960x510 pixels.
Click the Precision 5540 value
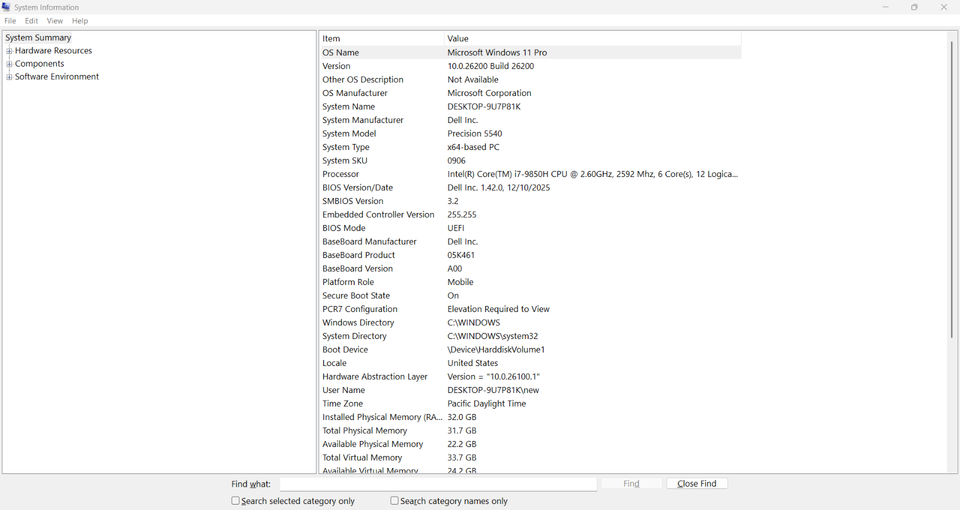click(474, 133)
